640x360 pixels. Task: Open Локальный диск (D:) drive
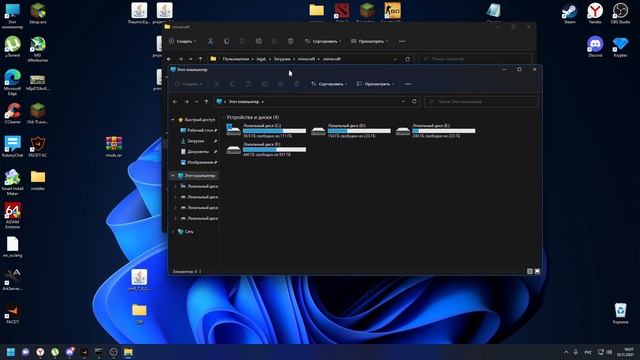click(351, 131)
